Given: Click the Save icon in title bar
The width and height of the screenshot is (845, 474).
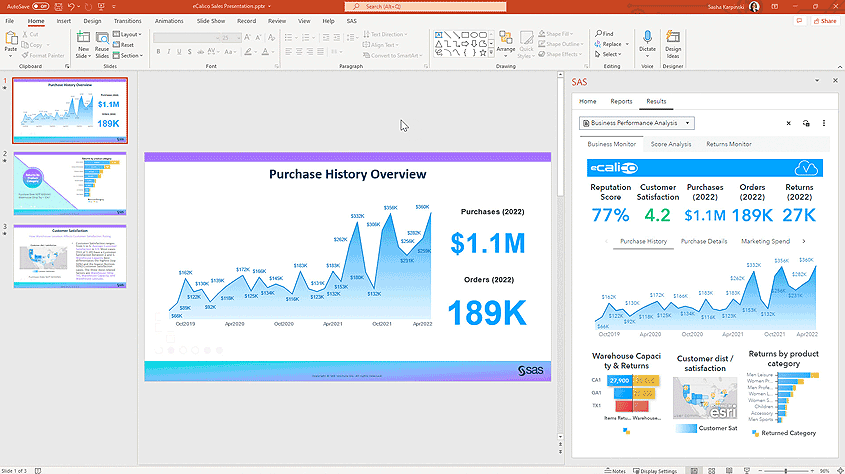Looking at the screenshot, I should coord(58,6).
